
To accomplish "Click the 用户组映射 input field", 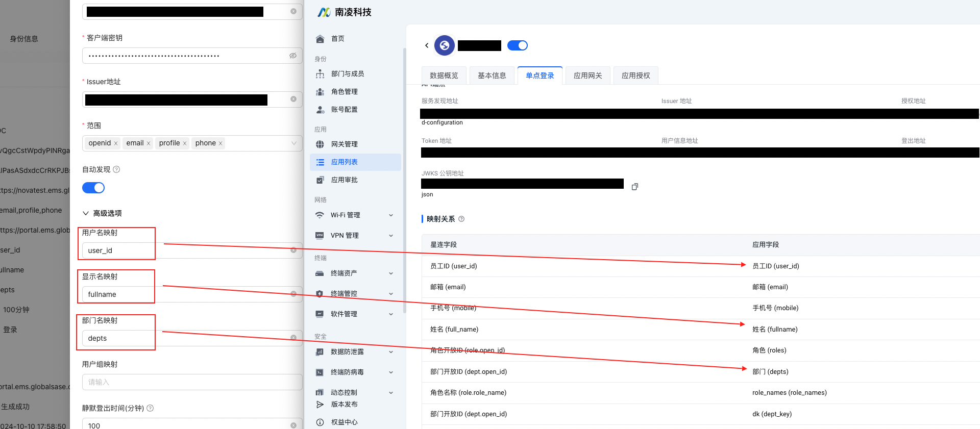I will (192, 382).
